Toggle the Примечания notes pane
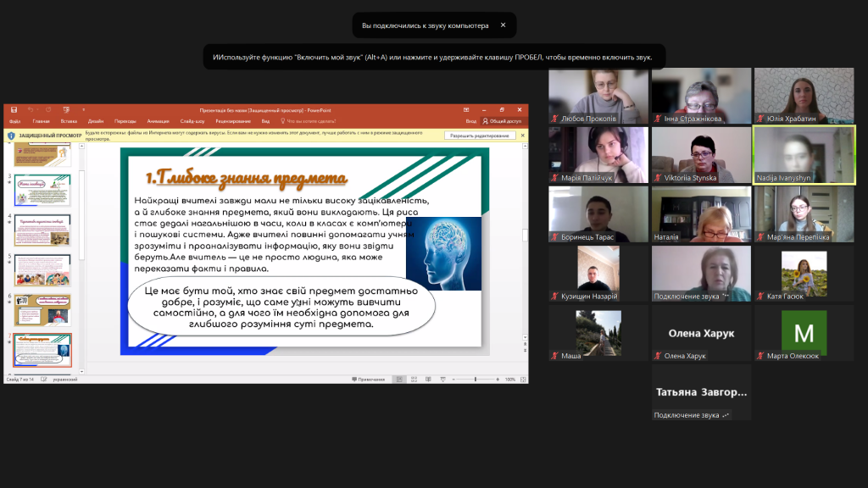 point(368,380)
